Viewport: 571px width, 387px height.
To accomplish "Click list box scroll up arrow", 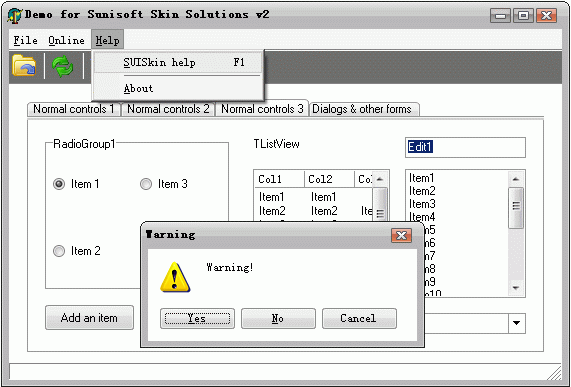I will tap(516, 179).
